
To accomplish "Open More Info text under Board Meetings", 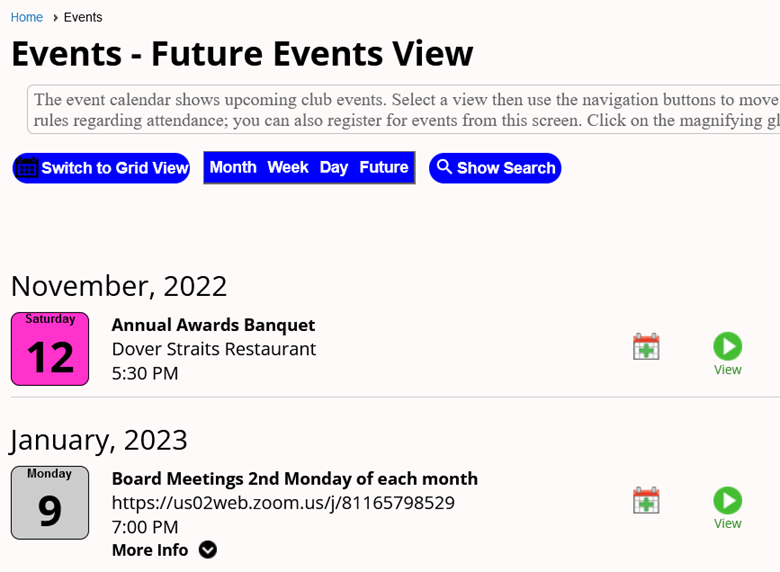I will pos(150,550).
